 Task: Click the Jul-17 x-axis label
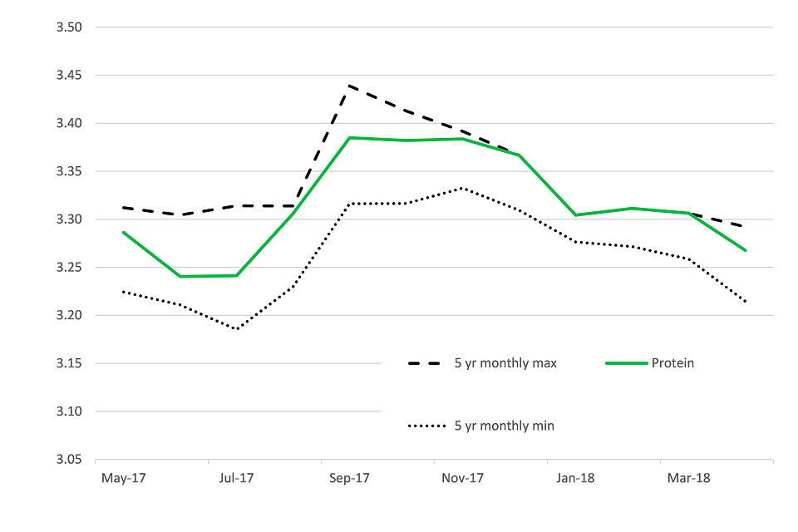point(237,479)
